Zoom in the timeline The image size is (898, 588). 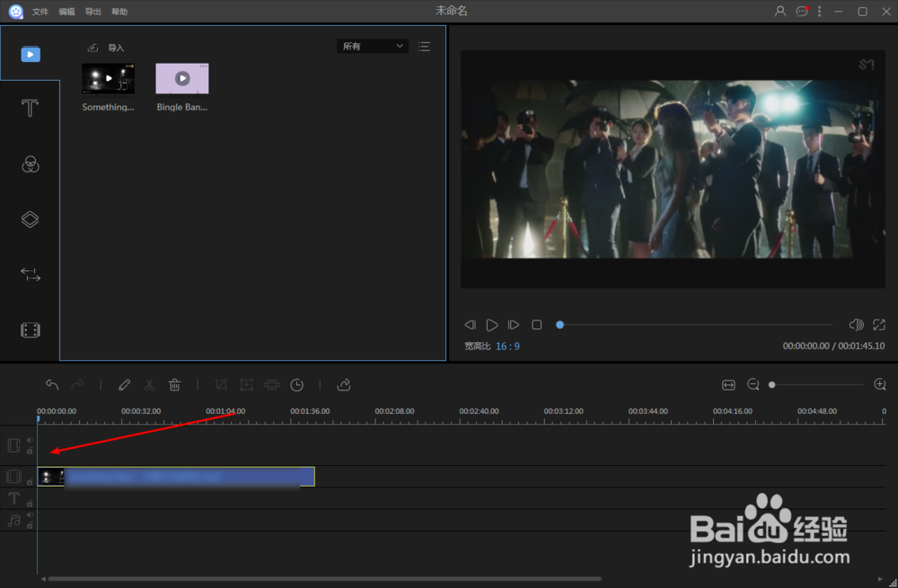tap(880, 385)
